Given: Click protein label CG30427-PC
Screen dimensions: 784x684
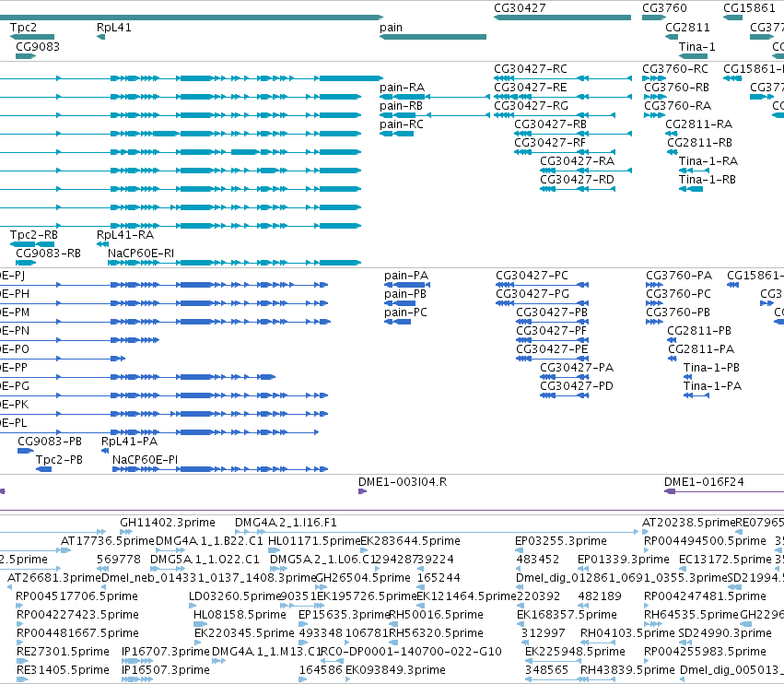Looking at the screenshot, I should 532,276.
